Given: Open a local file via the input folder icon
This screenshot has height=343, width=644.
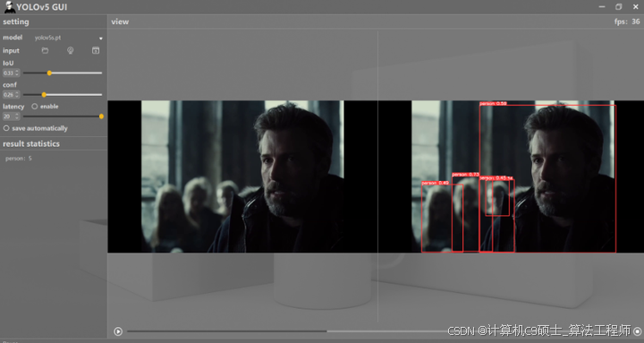Looking at the screenshot, I should (x=46, y=50).
